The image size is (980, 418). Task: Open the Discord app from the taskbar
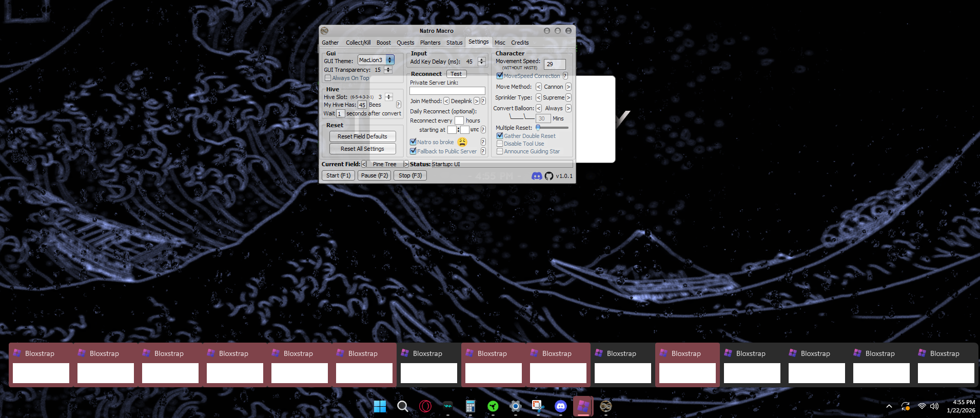pos(561,407)
